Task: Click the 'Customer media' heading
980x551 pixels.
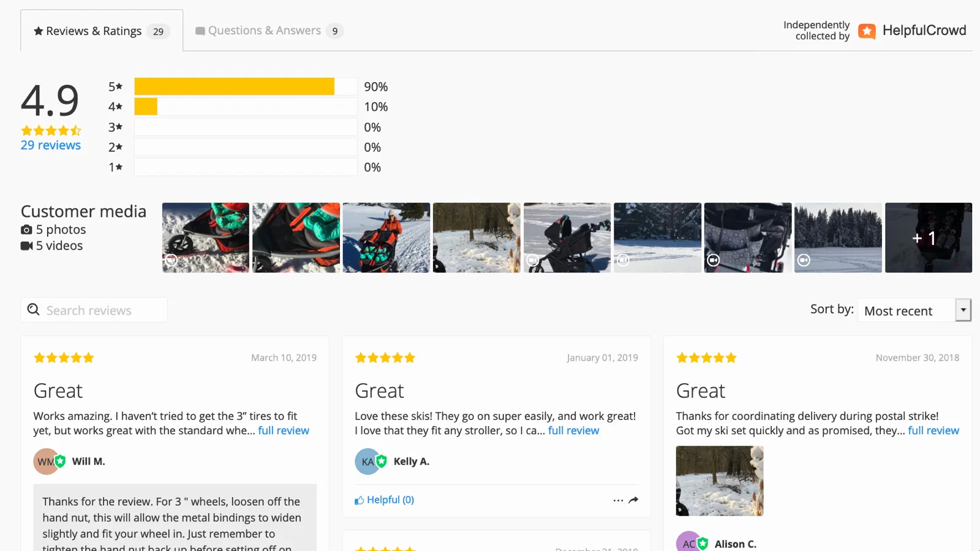Action: point(84,211)
